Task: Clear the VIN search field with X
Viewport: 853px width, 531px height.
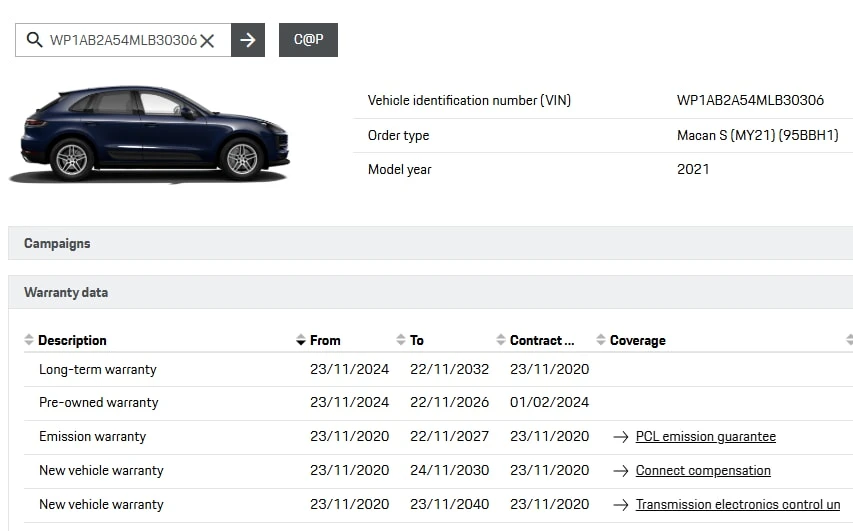Action: click(x=207, y=41)
